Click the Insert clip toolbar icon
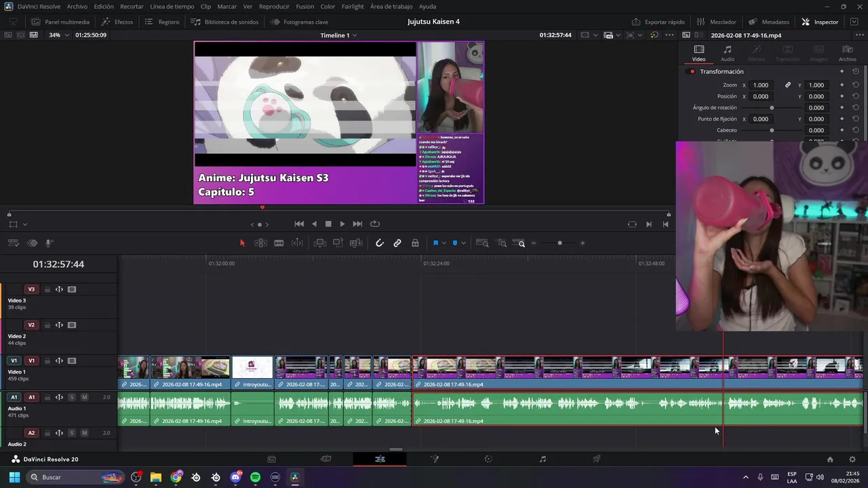Viewport: 868px width, 488px height. [320, 243]
